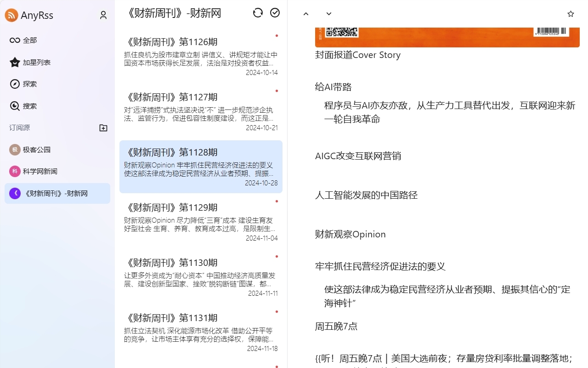
Task: Go to the next article with the down chevron
Action: [329, 14]
